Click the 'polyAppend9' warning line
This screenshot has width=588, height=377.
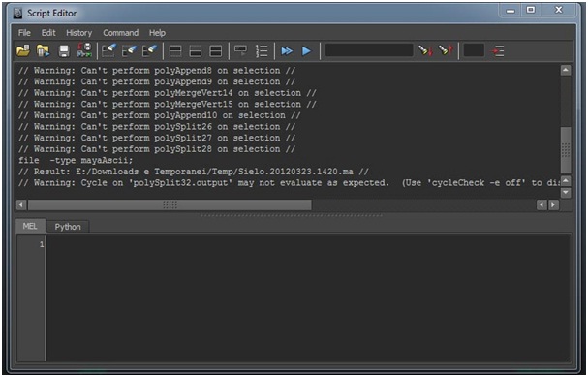(x=157, y=81)
